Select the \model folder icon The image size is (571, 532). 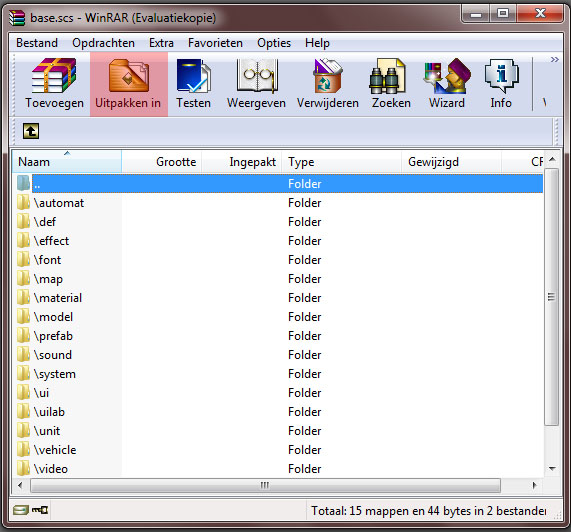coord(23,316)
